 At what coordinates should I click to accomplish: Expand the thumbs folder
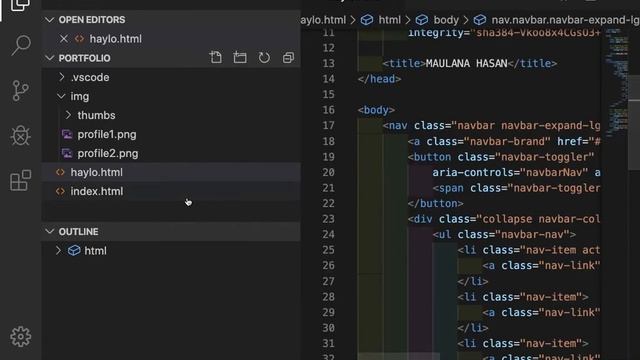[68, 115]
